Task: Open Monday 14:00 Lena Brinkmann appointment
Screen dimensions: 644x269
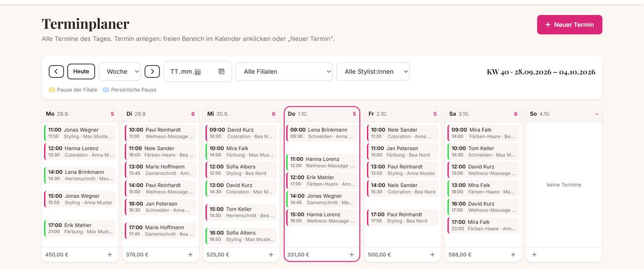Action: click(x=80, y=175)
